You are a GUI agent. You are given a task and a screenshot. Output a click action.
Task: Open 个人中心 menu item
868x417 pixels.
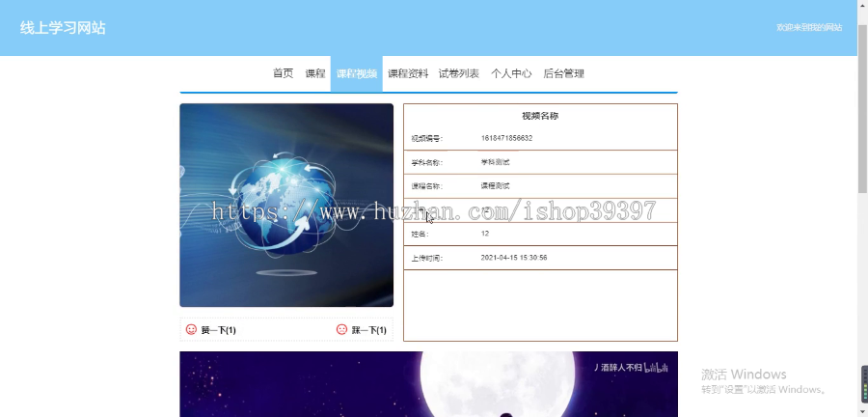pyautogui.click(x=511, y=73)
